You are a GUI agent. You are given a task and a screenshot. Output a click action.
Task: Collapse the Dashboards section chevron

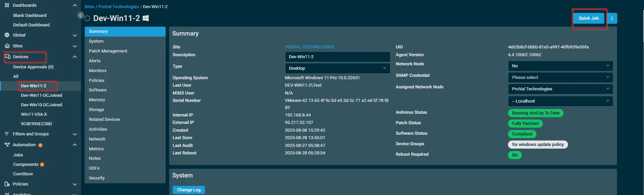[75, 5]
